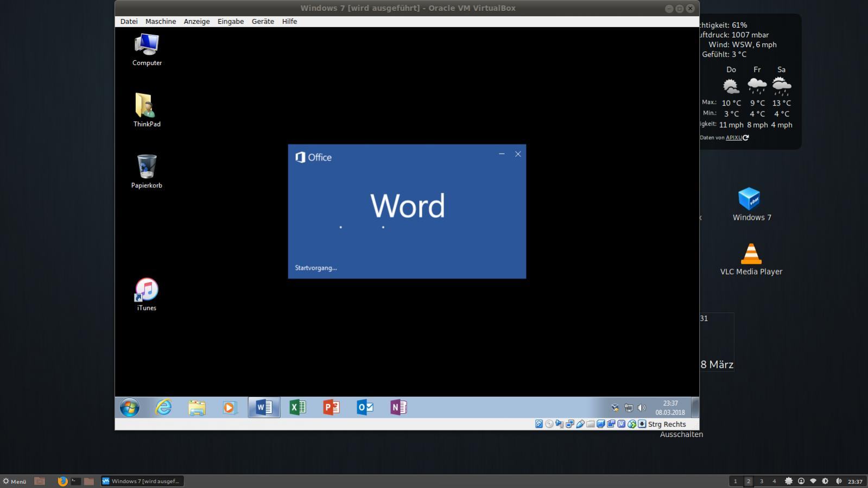Viewport: 868px width, 488px height.
Task: Launch Outlook from the Windows taskbar
Action: (x=365, y=407)
